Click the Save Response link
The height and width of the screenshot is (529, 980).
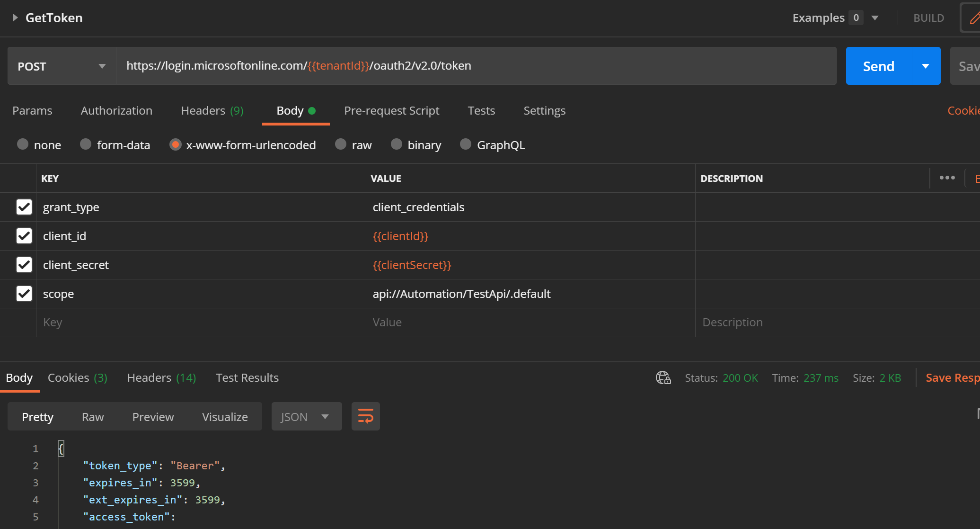(952, 378)
